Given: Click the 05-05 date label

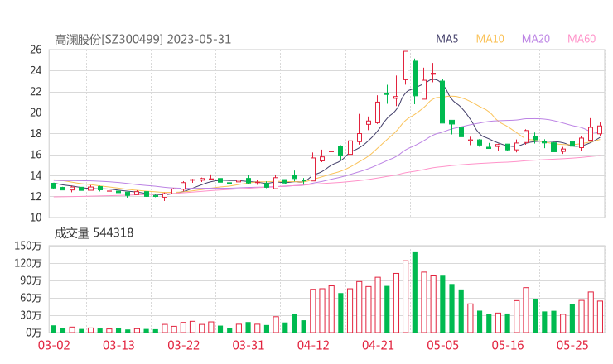Looking at the screenshot, I should tap(443, 345).
